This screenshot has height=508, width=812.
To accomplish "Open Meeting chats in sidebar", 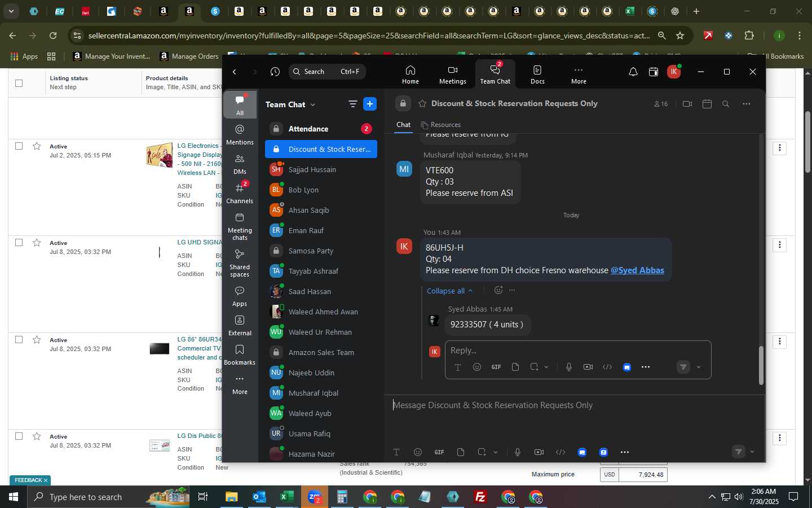I will pos(240,226).
